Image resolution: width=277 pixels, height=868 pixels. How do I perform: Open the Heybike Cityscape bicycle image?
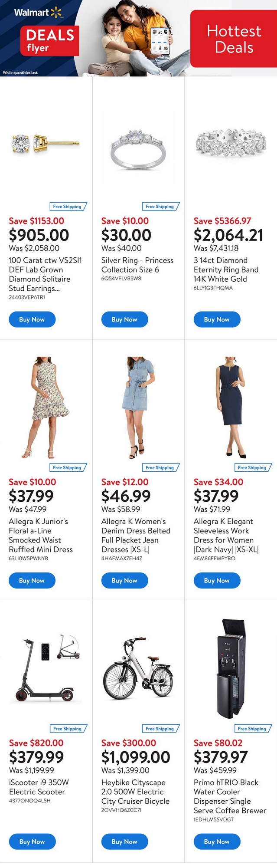[x=138, y=668]
